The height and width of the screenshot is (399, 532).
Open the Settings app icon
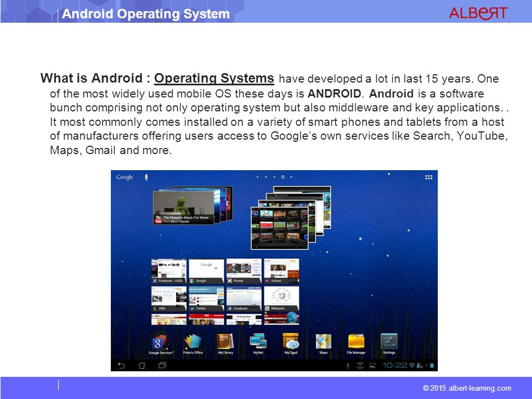[389, 342]
